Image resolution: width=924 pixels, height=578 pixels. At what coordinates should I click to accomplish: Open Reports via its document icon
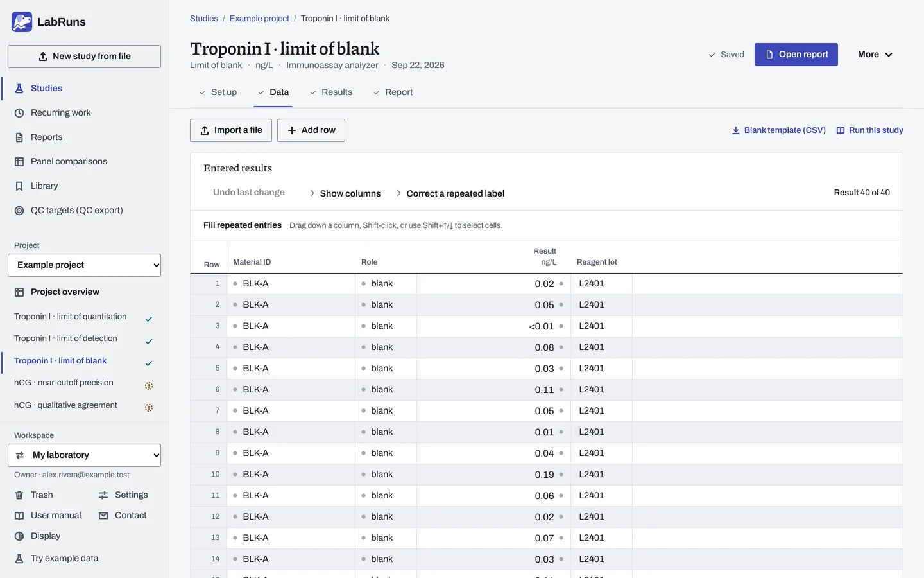19,137
